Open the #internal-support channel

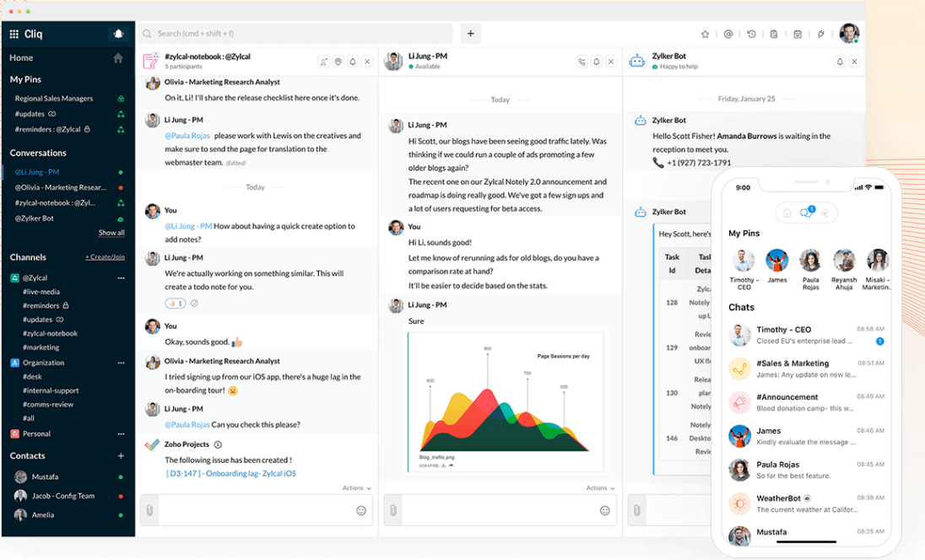click(x=51, y=390)
